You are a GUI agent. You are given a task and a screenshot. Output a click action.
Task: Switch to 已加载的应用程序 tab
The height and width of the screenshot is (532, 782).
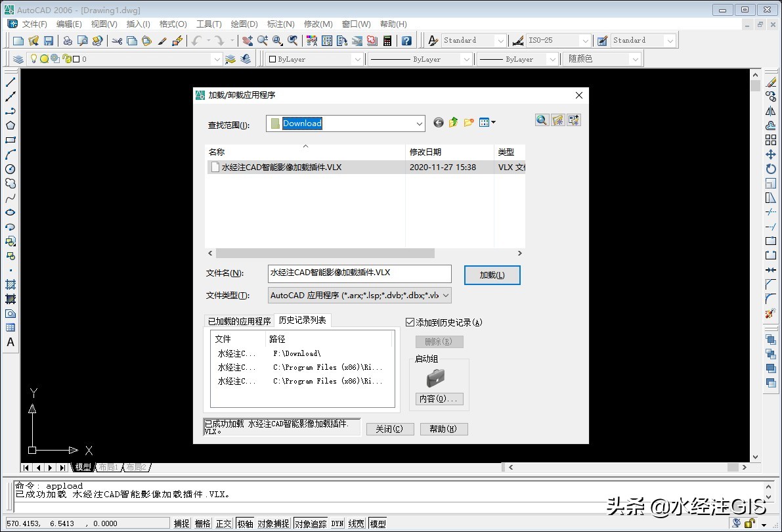pyautogui.click(x=239, y=321)
